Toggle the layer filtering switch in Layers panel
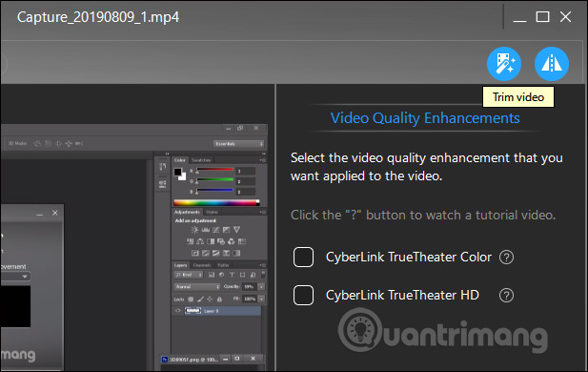 coord(263,275)
